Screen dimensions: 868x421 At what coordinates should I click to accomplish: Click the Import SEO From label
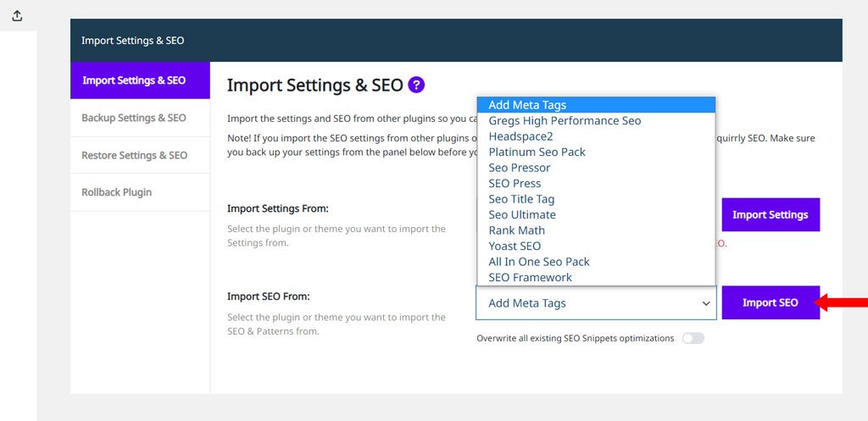(x=269, y=296)
